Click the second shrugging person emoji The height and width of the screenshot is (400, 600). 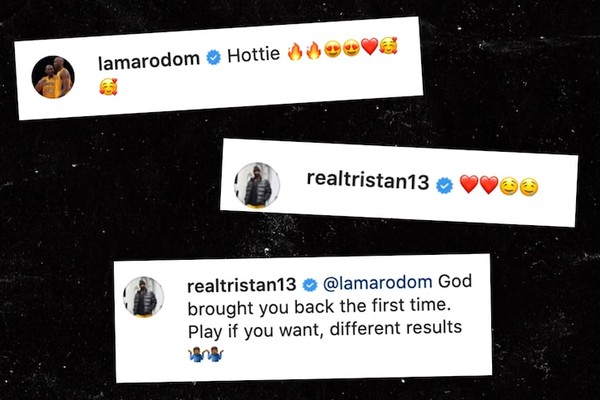215,354
